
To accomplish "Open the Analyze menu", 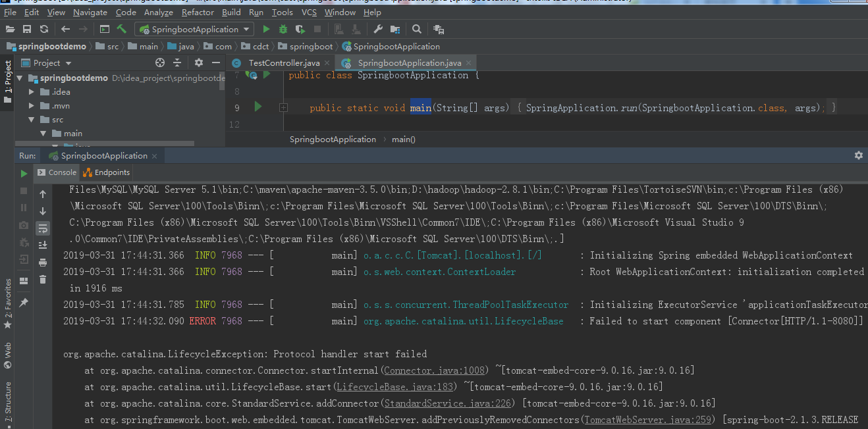I will [158, 12].
